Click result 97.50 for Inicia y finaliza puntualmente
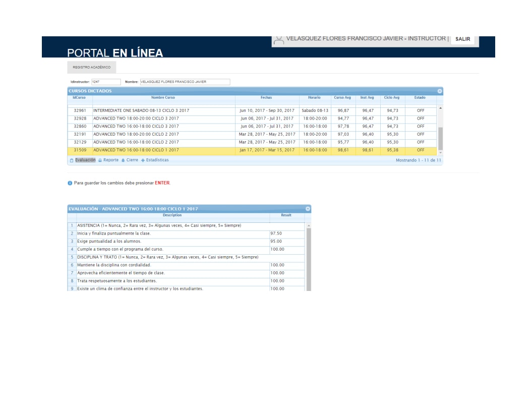 [x=287, y=233]
